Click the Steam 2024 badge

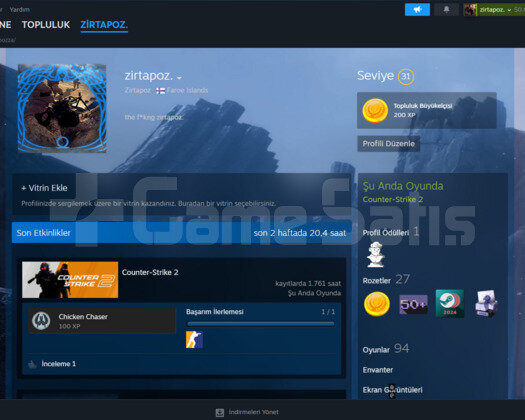450,303
